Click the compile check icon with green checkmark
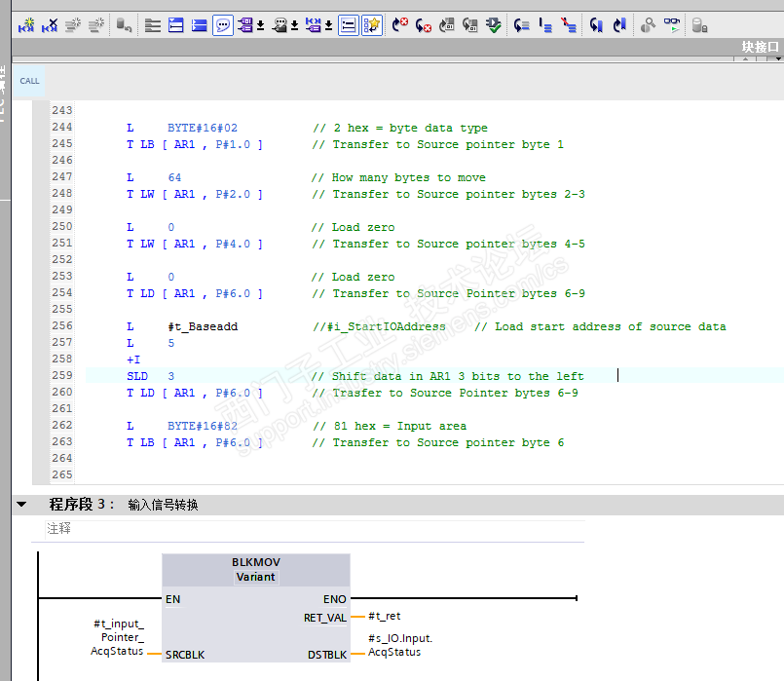This screenshot has height=681, width=784. tap(494, 25)
